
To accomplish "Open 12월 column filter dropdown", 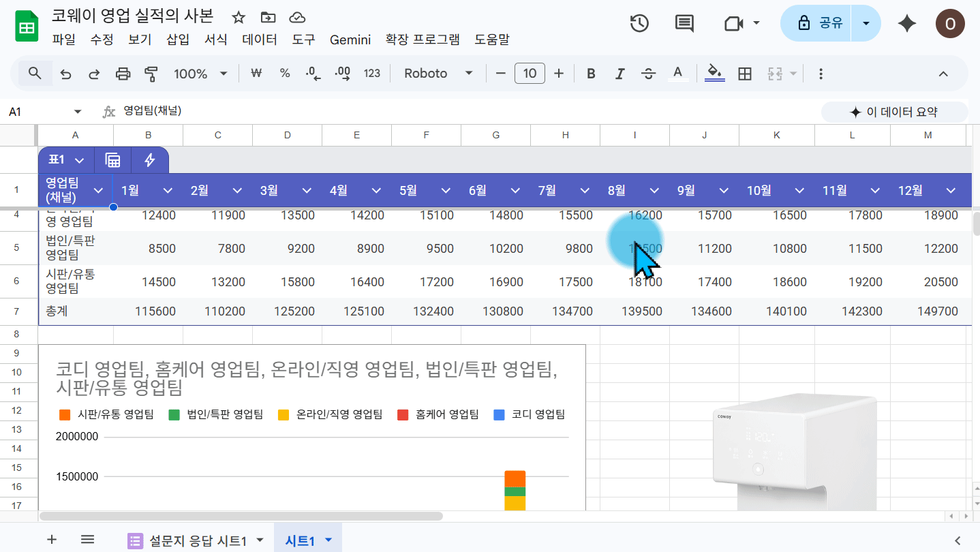I will [x=951, y=191].
